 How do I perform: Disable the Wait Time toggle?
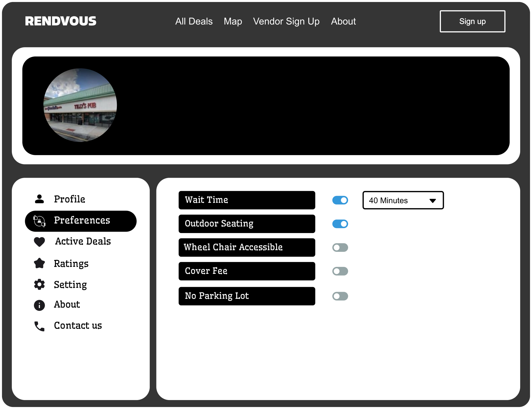pos(340,200)
